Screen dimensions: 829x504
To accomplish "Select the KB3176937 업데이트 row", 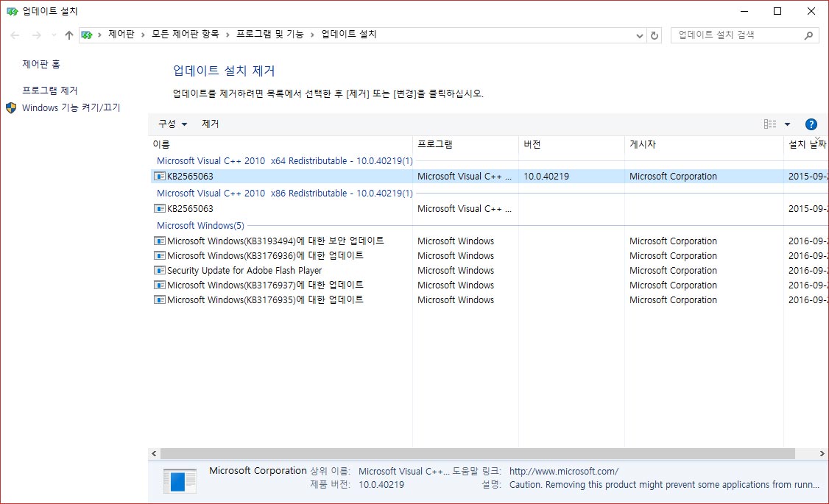I will [489, 285].
